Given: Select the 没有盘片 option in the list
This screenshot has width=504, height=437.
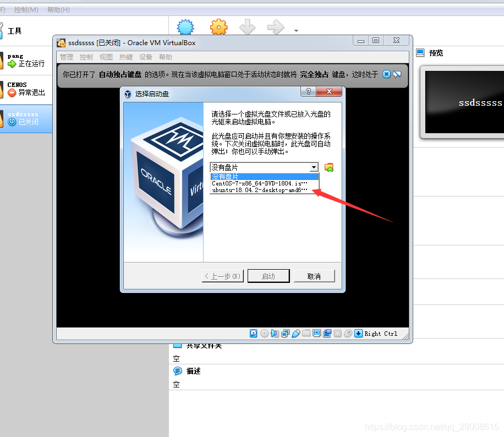Looking at the screenshot, I should click(x=265, y=177).
